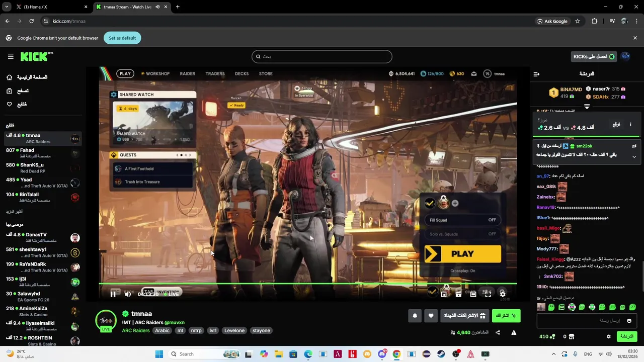Viewport: 644px width, 362px height.
Task: Follow tmnaa with heart button
Action: point(431,316)
